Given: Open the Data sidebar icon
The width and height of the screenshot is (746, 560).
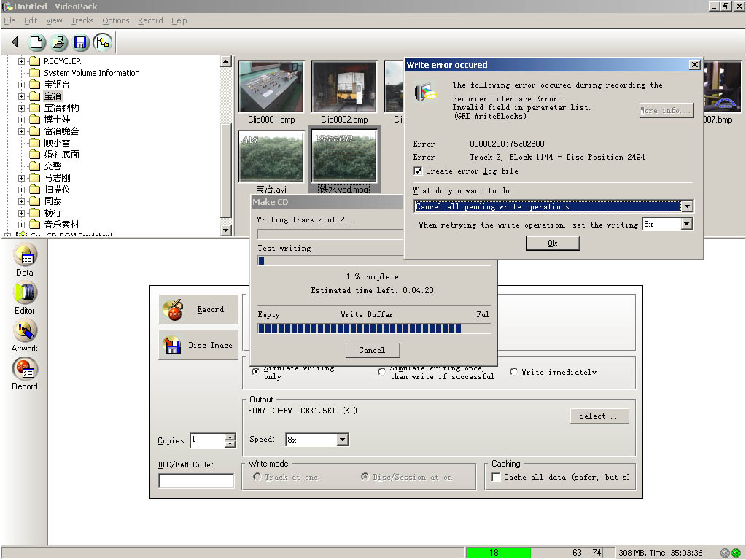Looking at the screenshot, I should tap(26, 254).
